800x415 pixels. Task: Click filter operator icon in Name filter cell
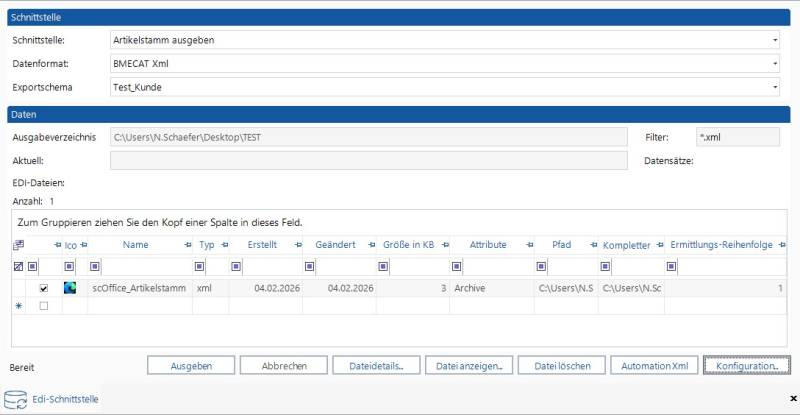coord(95,267)
